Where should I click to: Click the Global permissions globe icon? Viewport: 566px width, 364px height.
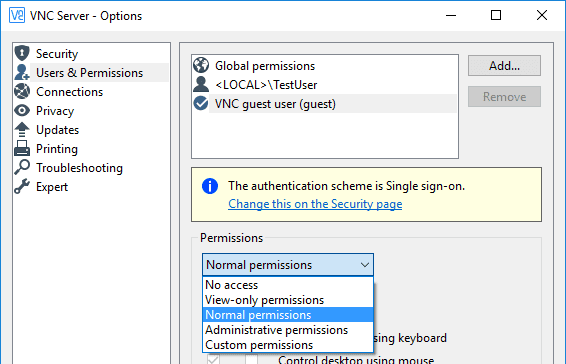click(x=201, y=65)
